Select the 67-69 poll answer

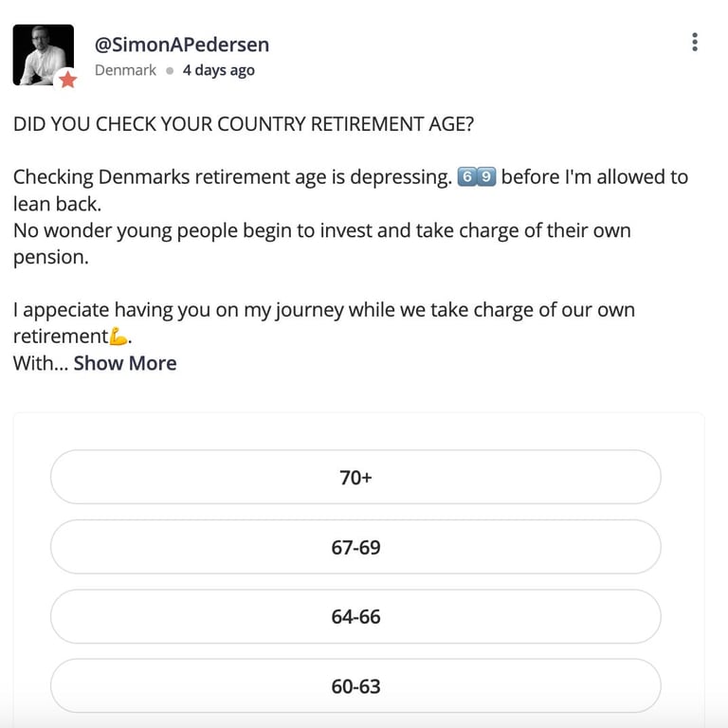pyautogui.click(x=355, y=547)
